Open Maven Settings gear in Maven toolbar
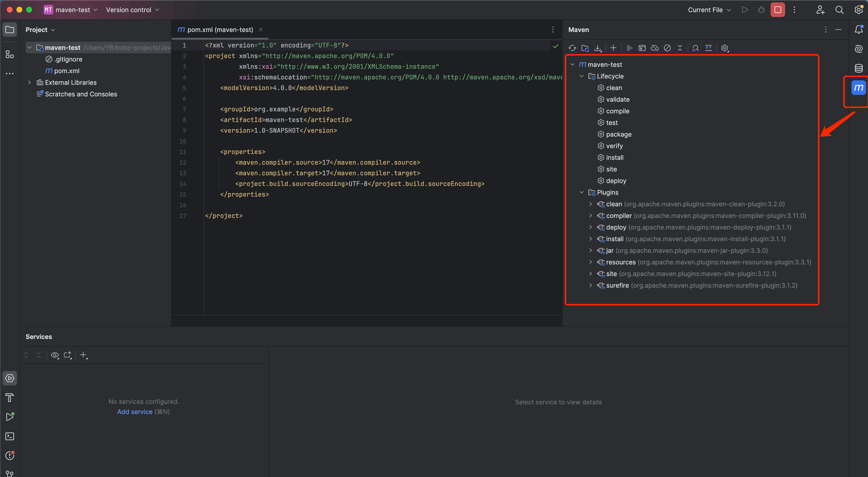The width and height of the screenshot is (868, 477). pyautogui.click(x=725, y=48)
